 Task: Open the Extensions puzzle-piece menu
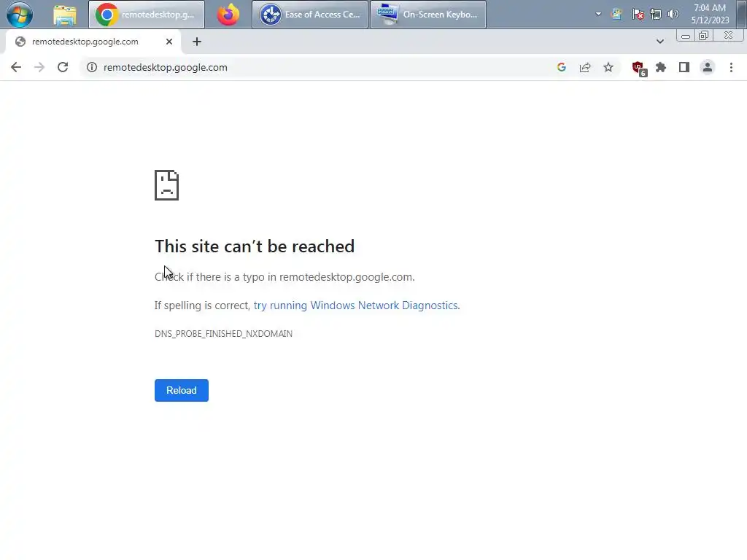[x=661, y=67]
